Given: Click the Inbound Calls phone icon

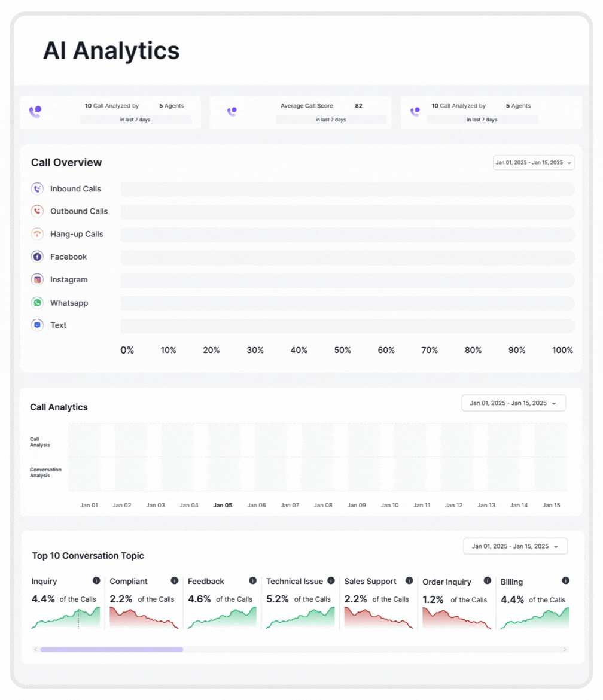Looking at the screenshot, I should tap(37, 188).
